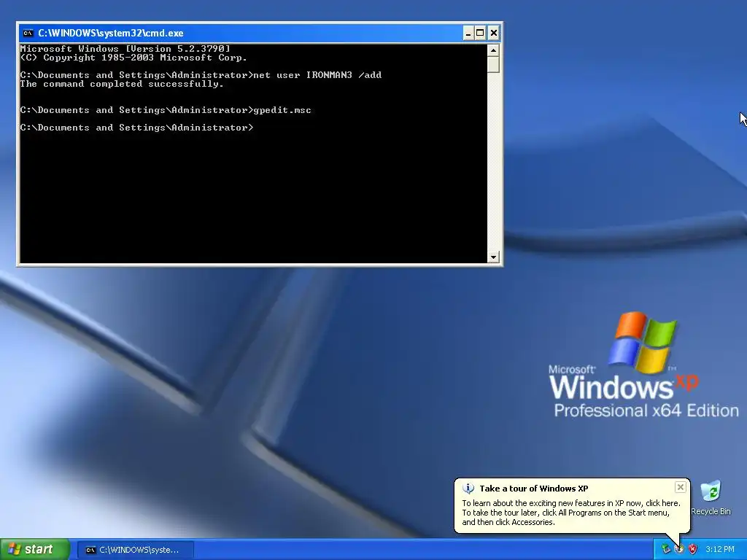Maximize the cmd.exe window
Viewport: 747px width, 560px height.
[480, 33]
